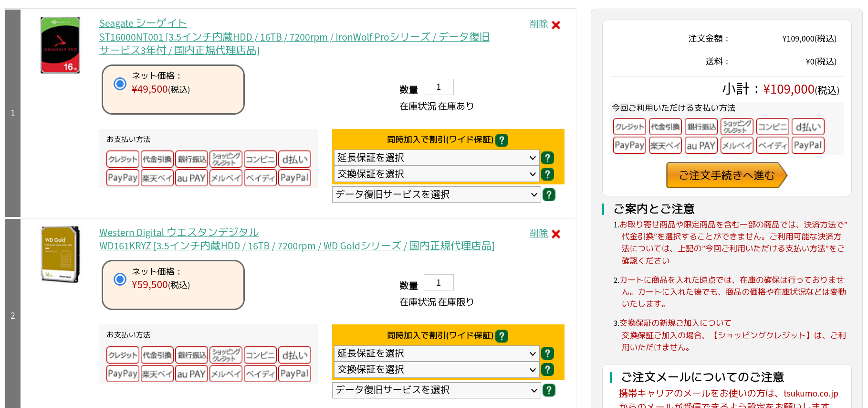The height and width of the screenshot is (408, 868).
Task: Open help icon next to Seagate 交換保証 dropdown
Action: point(548,174)
